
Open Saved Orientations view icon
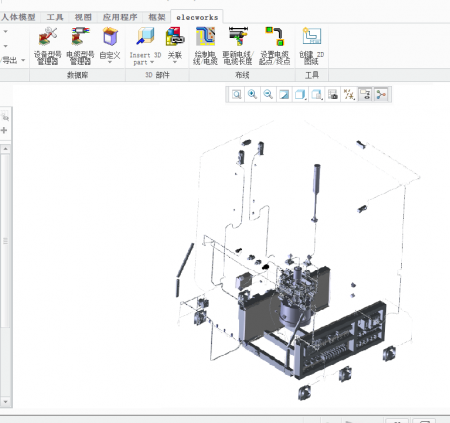(x=316, y=95)
